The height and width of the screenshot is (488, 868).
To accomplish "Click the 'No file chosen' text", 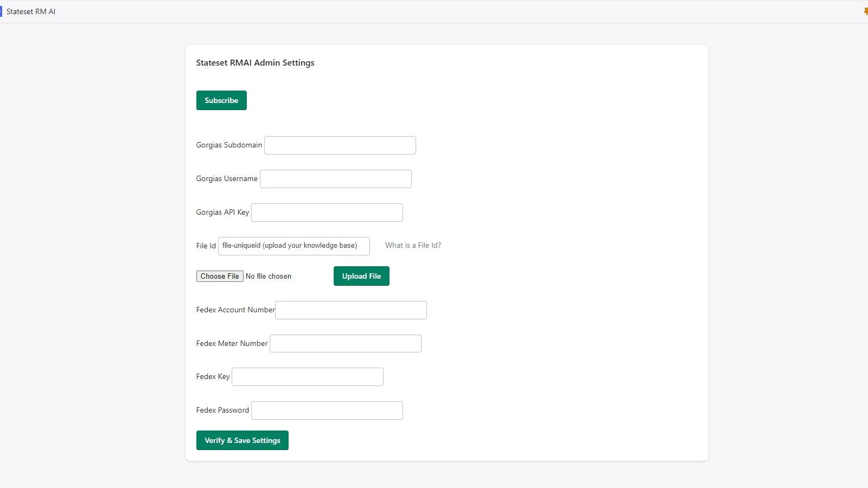I will (269, 276).
